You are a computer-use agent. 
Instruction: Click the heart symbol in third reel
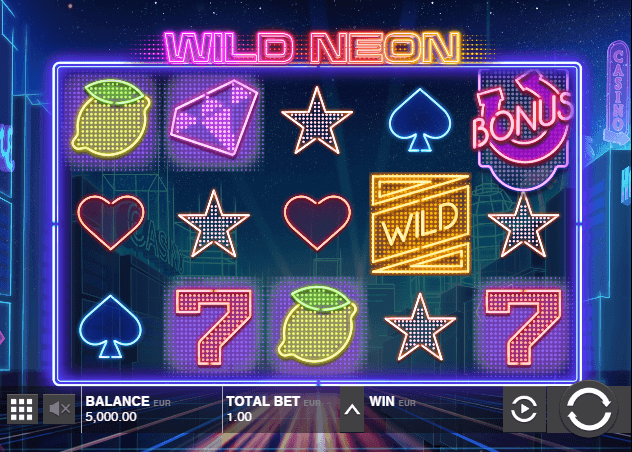[x=317, y=223]
